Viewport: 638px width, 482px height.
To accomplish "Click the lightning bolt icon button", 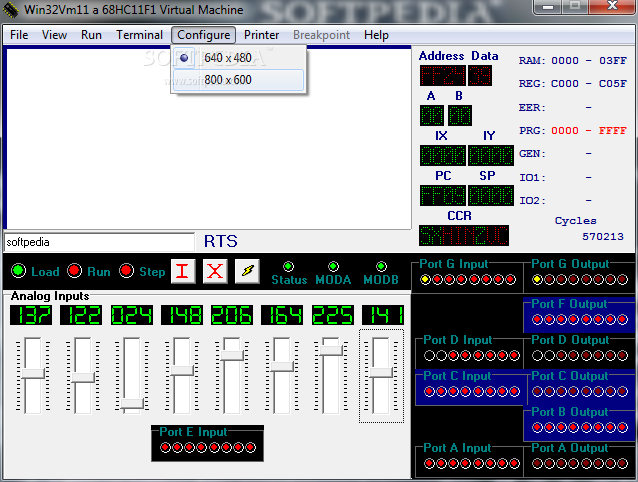I will pyautogui.click(x=247, y=271).
